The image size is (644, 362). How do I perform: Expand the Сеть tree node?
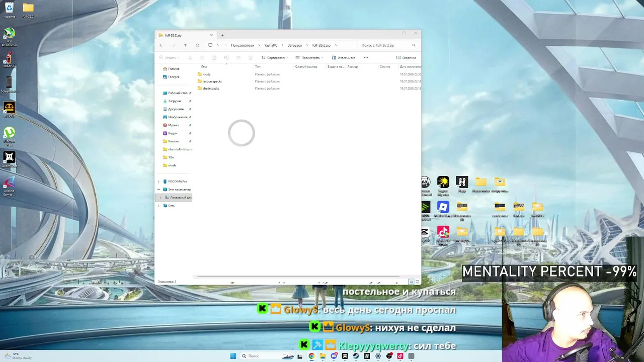click(x=158, y=206)
